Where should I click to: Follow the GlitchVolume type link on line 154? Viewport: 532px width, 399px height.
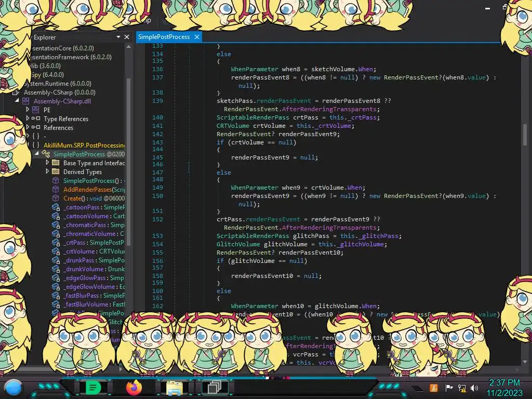[x=238, y=244]
